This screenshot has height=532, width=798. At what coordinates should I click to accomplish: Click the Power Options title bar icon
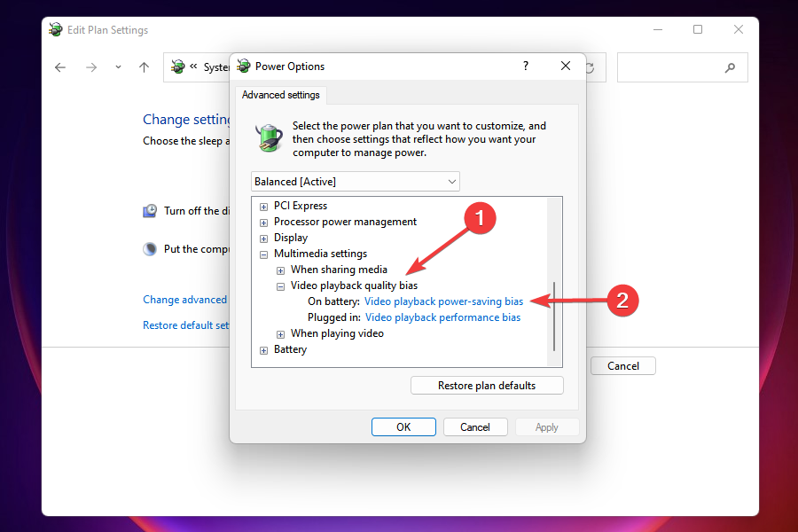[x=245, y=66]
